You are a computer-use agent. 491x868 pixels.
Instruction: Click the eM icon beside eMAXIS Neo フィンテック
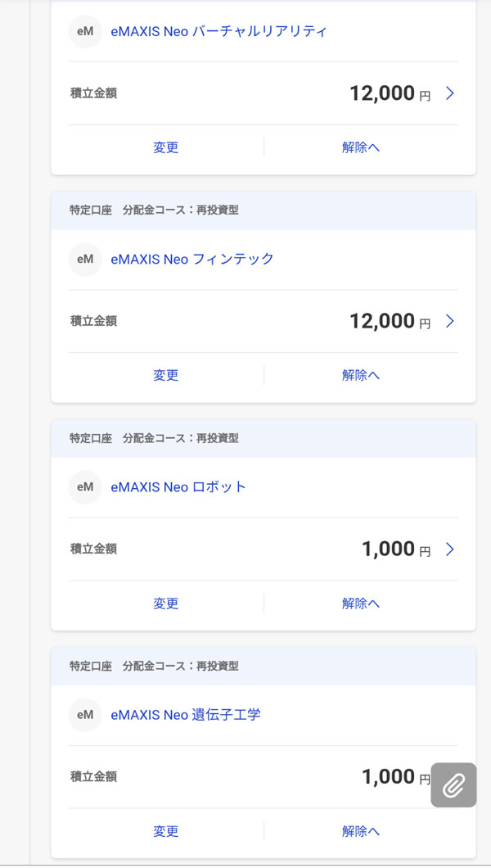[85, 260]
